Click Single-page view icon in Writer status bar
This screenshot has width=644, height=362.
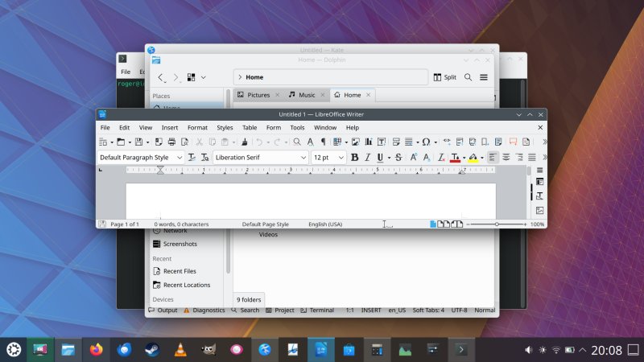pos(433,224)
